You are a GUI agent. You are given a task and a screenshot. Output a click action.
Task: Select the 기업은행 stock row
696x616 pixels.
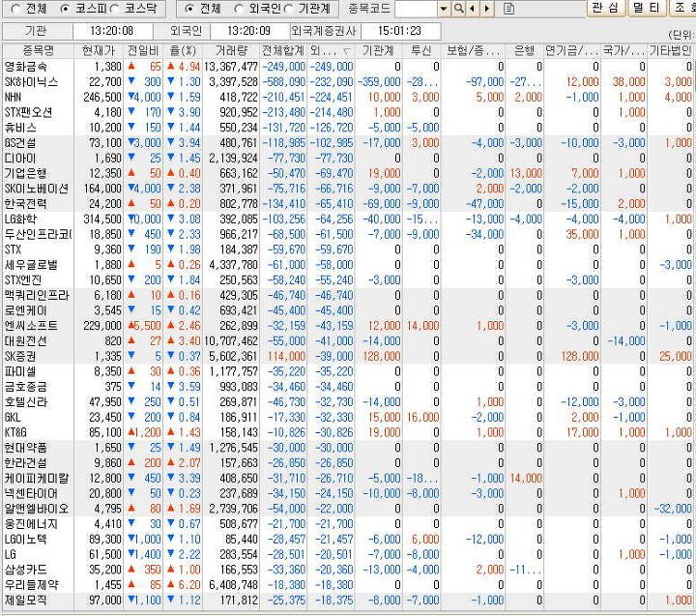click(x=348, y=173)
